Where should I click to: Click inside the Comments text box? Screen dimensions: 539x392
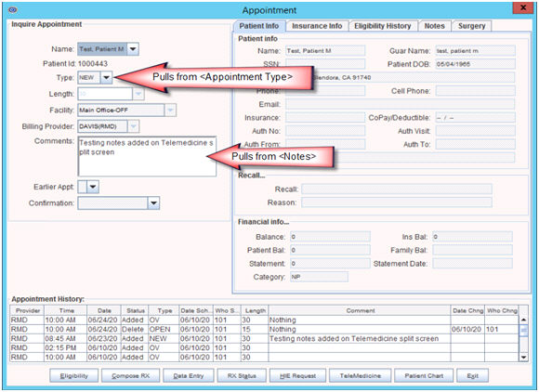point(147,157)
